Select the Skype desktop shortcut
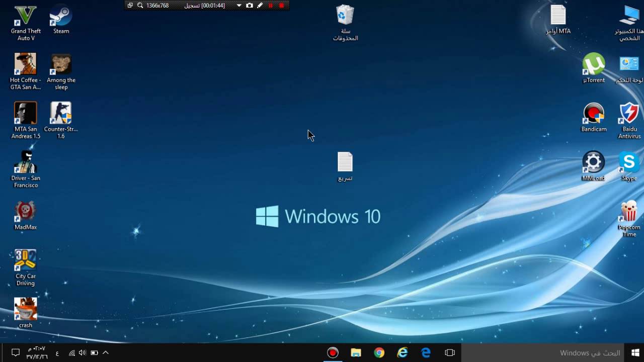Image resolution: width=644 pixels, height=362 pixels. 629,166
